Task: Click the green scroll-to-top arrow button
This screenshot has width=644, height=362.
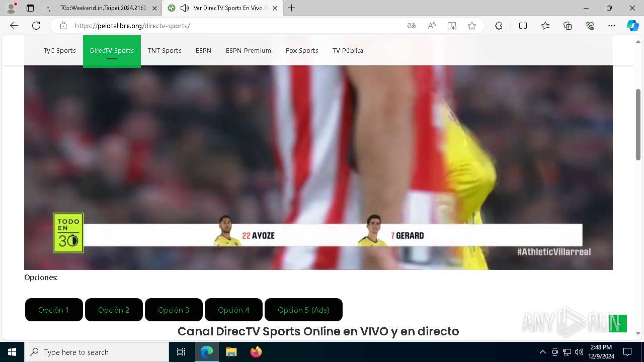Action: 618,323
